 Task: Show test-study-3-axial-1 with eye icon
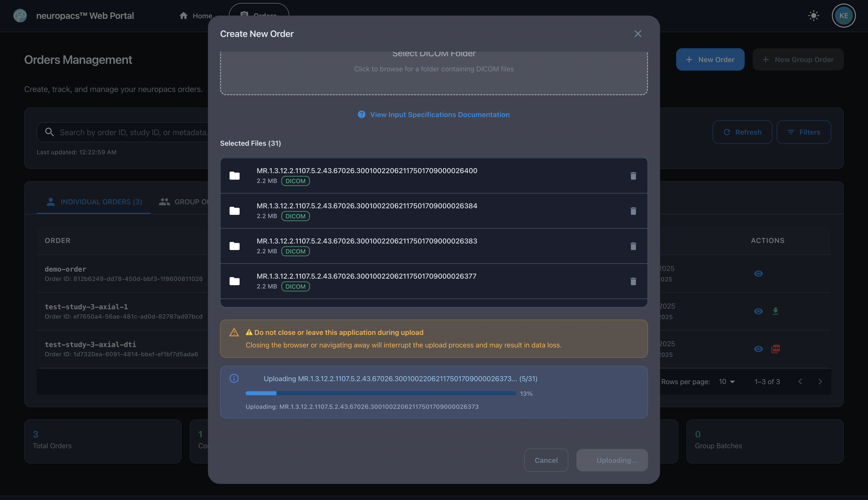(758, 311)
